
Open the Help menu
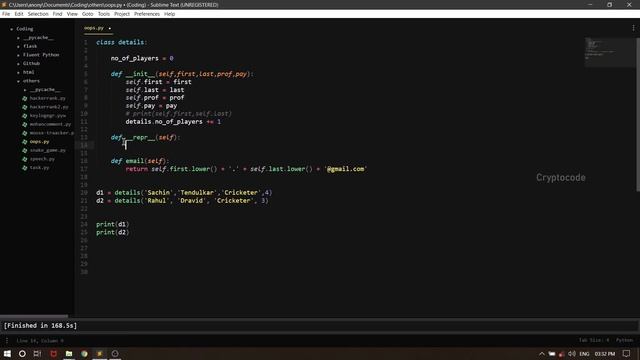tap(169, 14)
